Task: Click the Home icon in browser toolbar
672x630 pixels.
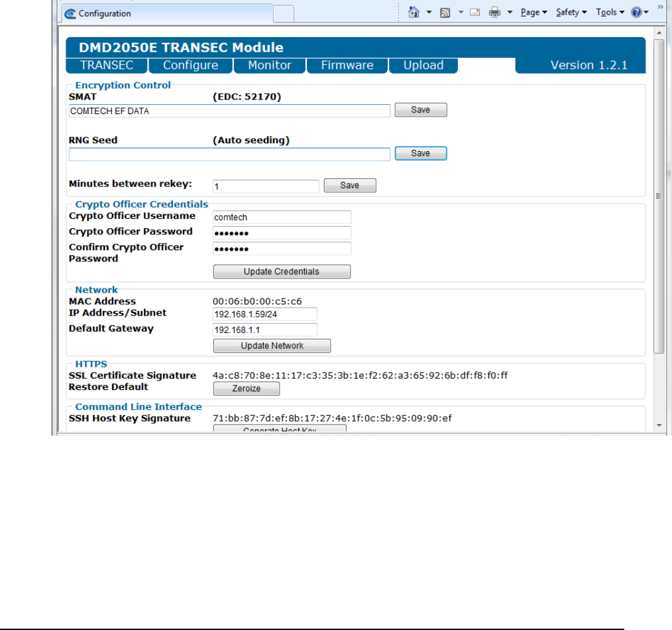Action: tap(414, 13)
